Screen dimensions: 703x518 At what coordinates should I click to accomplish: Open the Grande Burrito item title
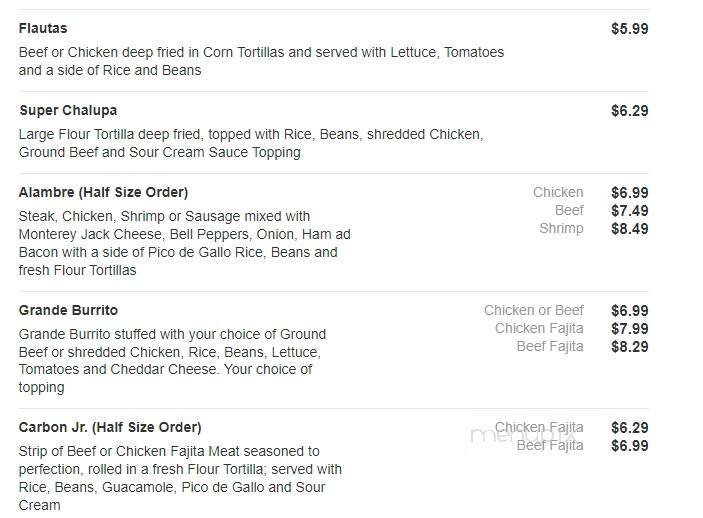tap(68, 310)
